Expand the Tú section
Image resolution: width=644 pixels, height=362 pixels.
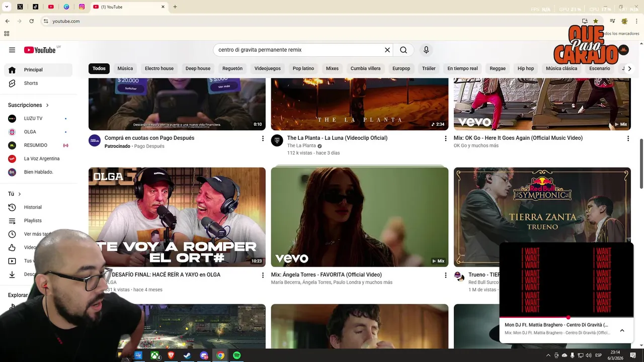15,194
